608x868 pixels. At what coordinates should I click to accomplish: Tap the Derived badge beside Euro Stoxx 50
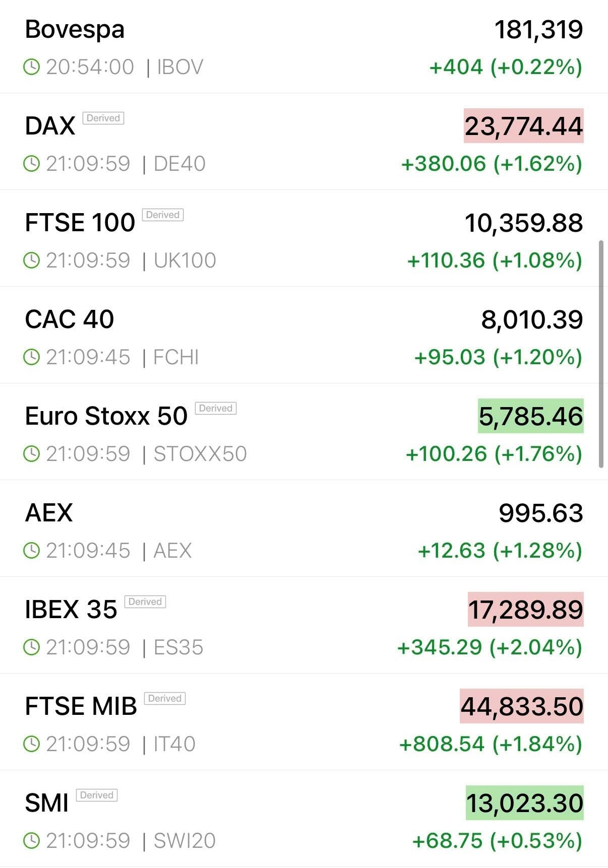[x=216, y=409]
